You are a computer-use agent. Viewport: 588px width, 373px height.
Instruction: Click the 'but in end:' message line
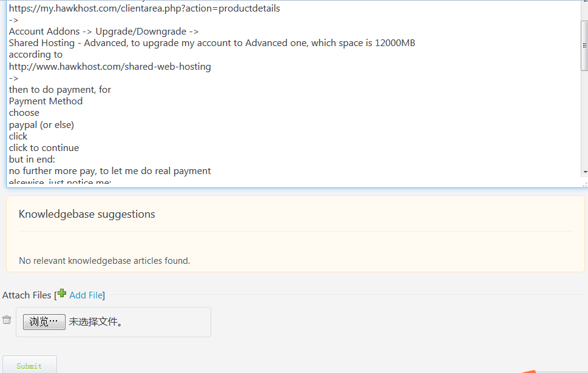pyautogui.click(x=32, y=160)
